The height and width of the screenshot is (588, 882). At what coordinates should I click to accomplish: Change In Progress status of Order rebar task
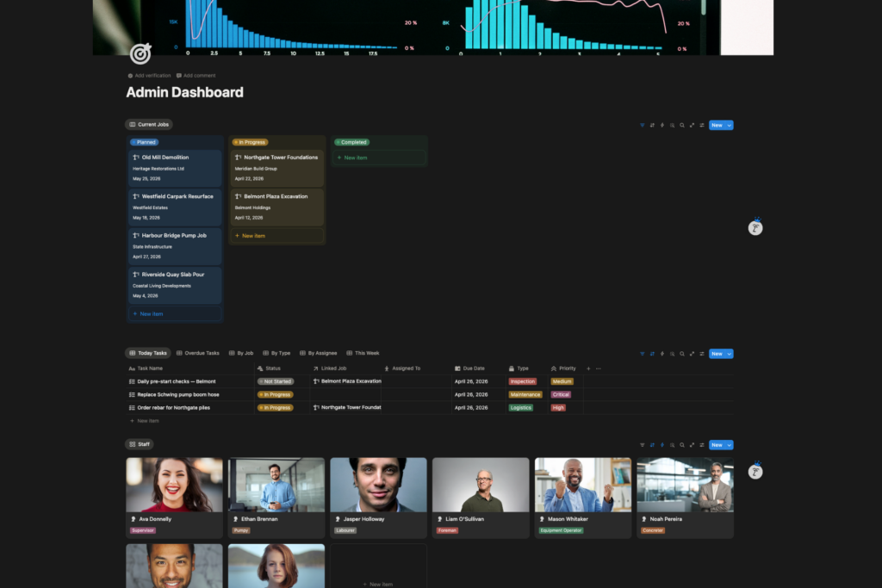tap(275, 408)
